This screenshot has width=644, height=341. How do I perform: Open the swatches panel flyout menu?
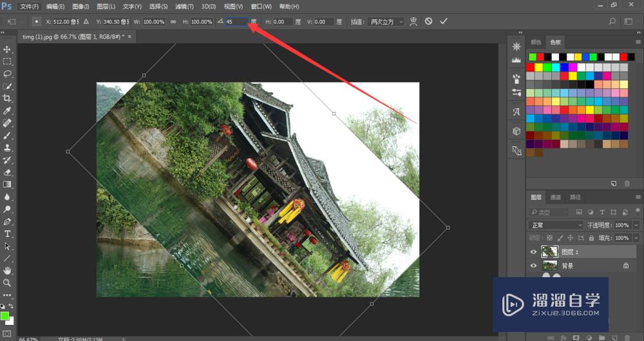[x=638, y=42]
